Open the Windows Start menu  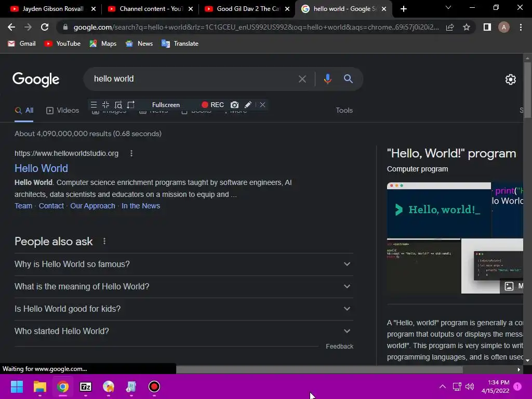point(17,387)
